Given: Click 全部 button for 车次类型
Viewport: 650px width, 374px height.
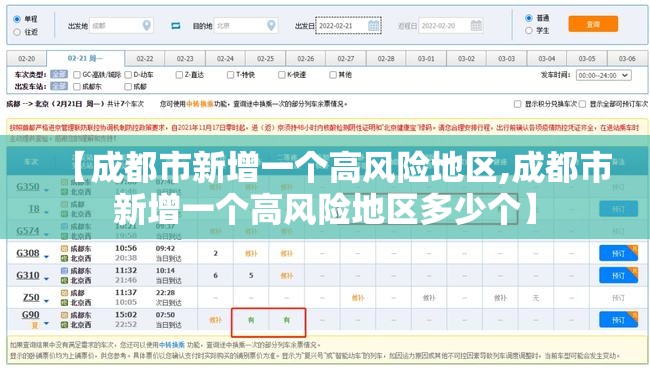Looking at the screenshot, I should tap(59, 75).
